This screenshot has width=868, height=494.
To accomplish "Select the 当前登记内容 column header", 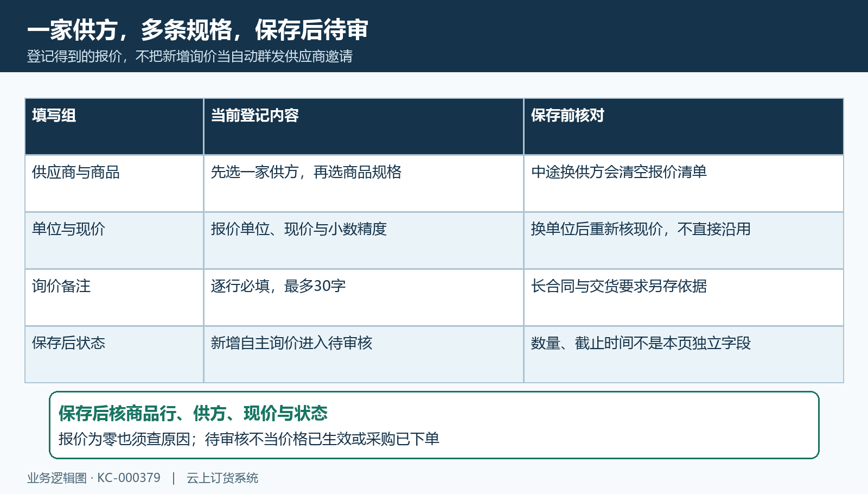I will pyautogui.click(x=363, y=126).
